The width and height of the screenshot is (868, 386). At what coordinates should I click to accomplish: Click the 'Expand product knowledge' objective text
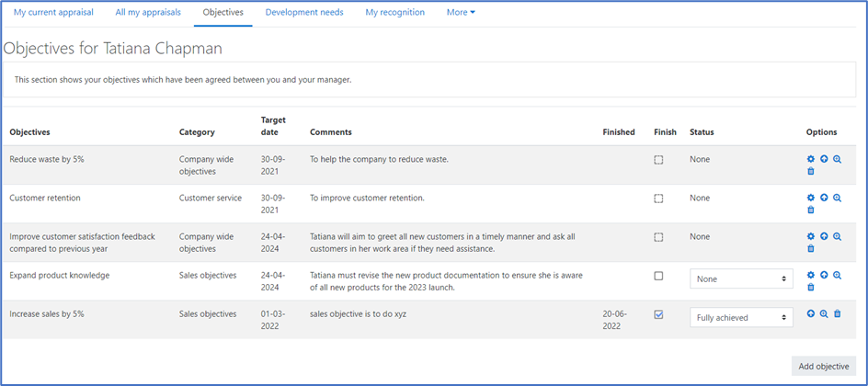(60, 276)
